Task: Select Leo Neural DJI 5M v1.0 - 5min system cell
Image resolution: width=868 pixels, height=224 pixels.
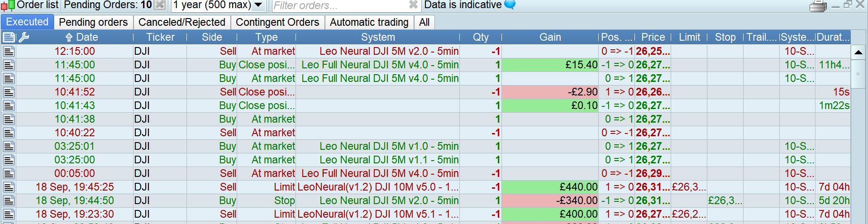Action: tap(378, 146)
